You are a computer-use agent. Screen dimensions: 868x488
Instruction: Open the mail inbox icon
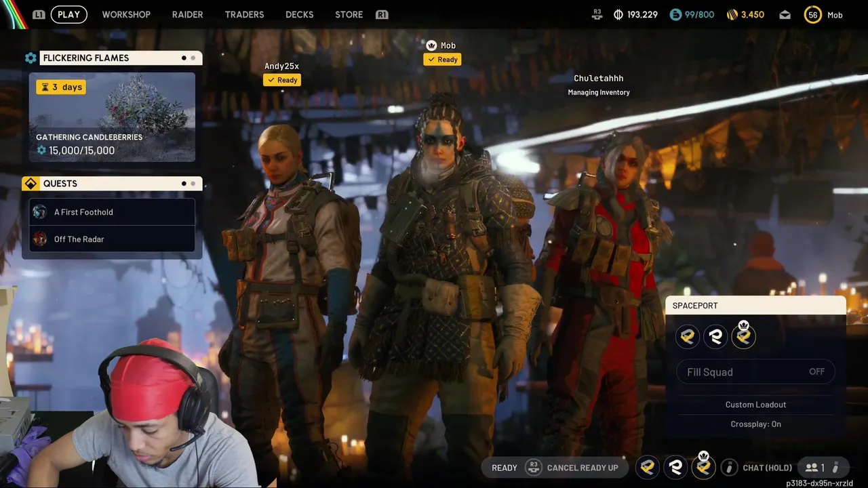(x=785, y=14)
